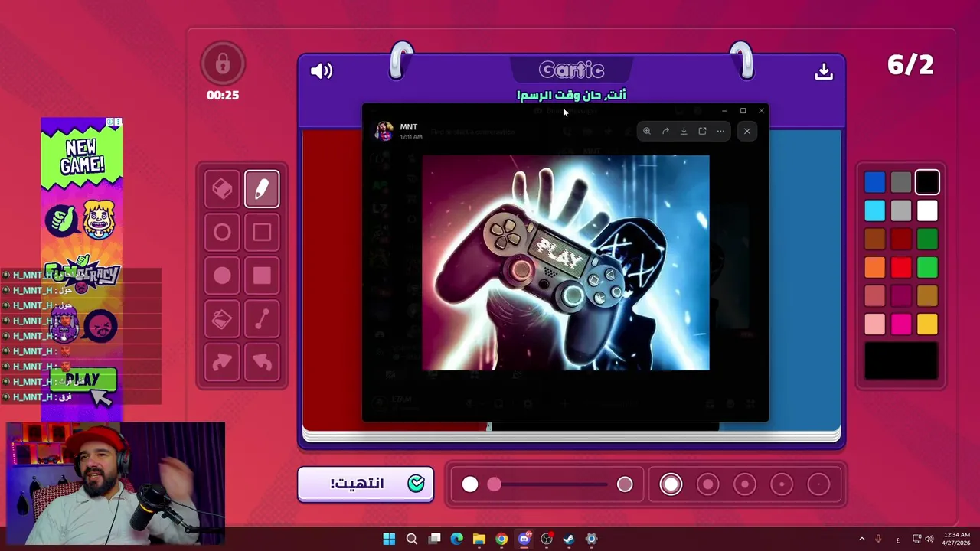This screenshot has height=551, width=980.
Task: Pick the white color swatch
Action: (927, 210)
